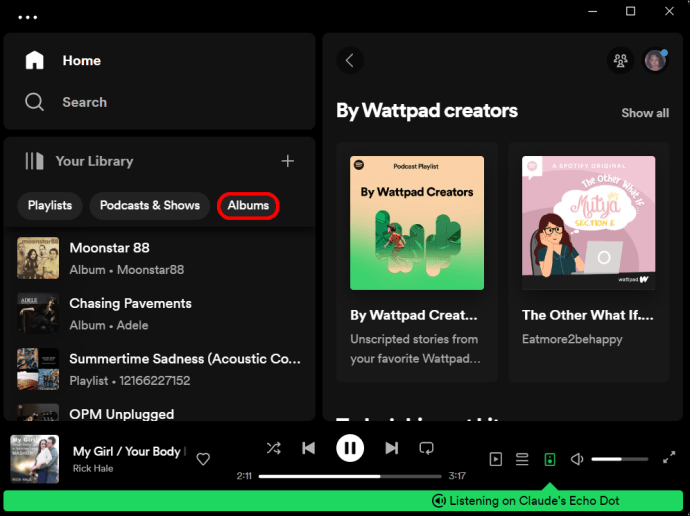This screenshot has height=516, width=690.
Task: Maximize the Spotify window
Action: (x=630, y=11)
